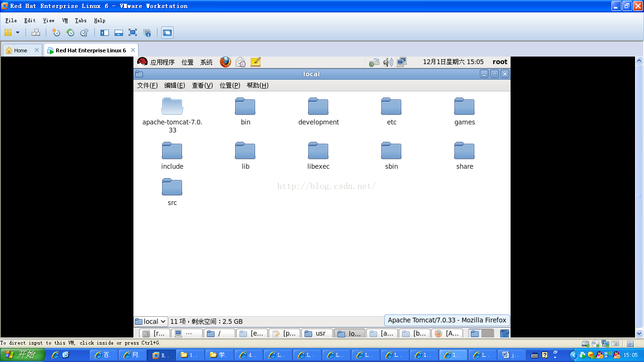Select the development folder
Screen dimensions: 644x362
coord(318,112)
